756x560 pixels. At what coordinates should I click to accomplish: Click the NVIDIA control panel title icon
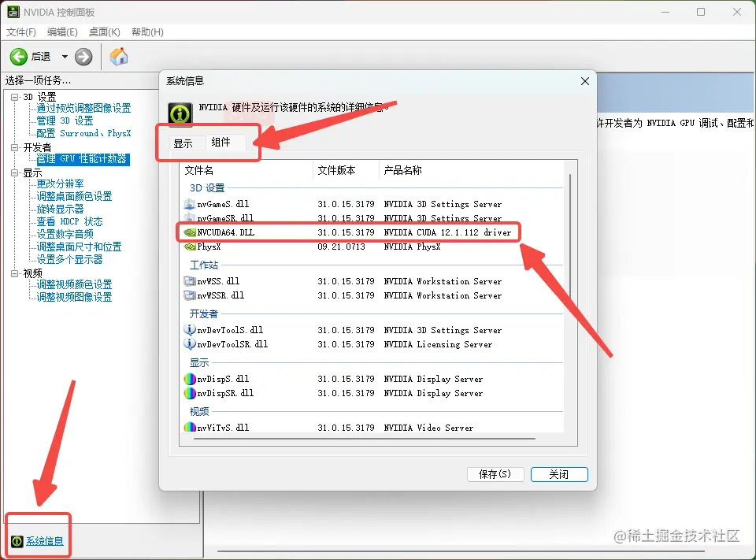point(13,12)
